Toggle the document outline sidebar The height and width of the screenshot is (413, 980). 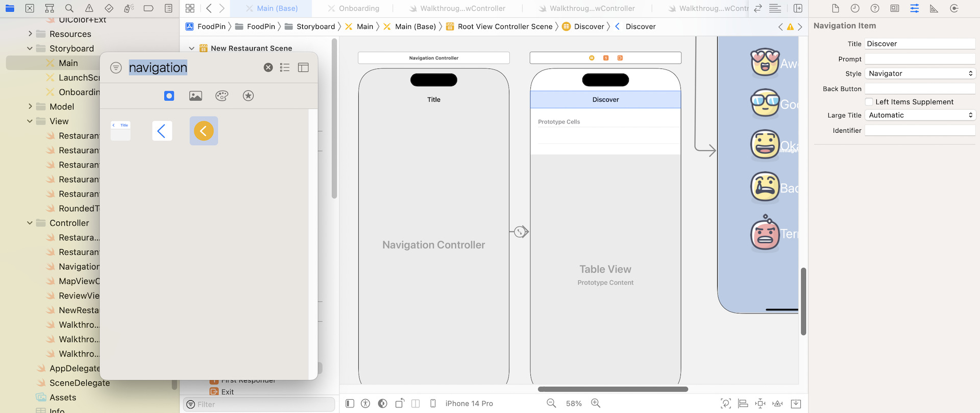[350, 403]
